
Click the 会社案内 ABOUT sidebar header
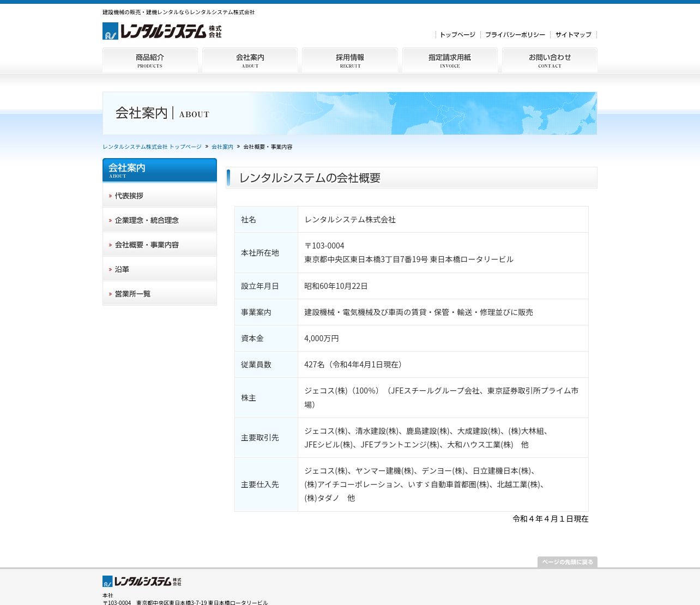160,170
